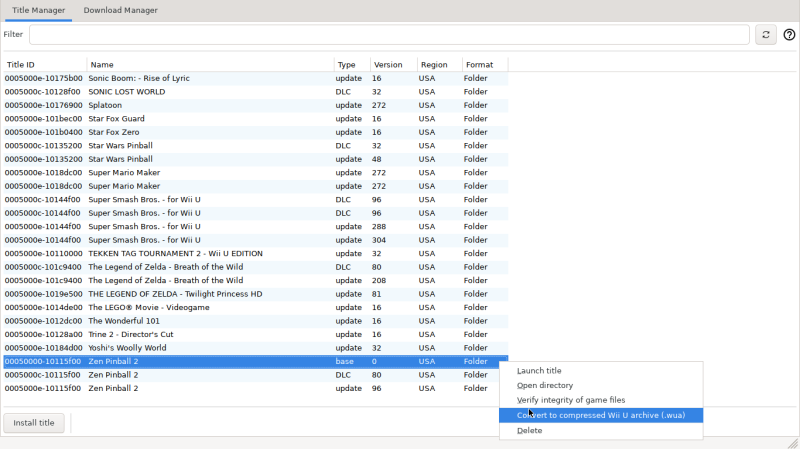
Task: Focus the Filter text field
Action: coord(389,35)
